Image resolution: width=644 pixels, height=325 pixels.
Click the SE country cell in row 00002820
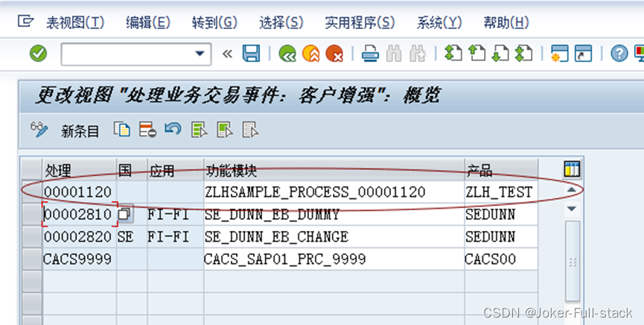point(132,236)
